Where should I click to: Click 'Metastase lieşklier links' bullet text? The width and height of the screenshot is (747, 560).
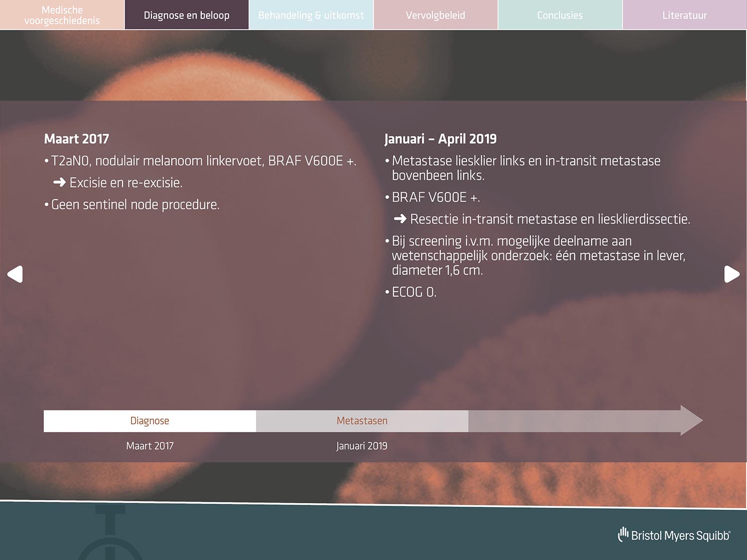pyautogui.click(x=522, y=168)
